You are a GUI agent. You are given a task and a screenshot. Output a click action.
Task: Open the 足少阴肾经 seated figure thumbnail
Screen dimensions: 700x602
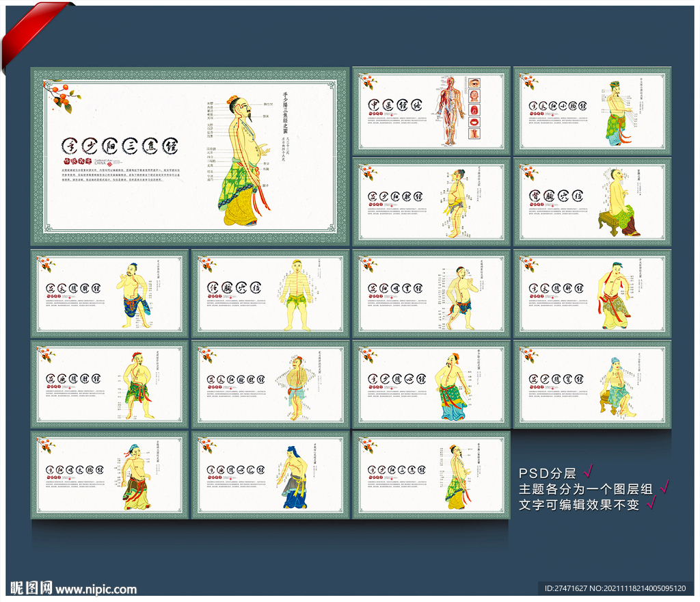pos(593,384)
